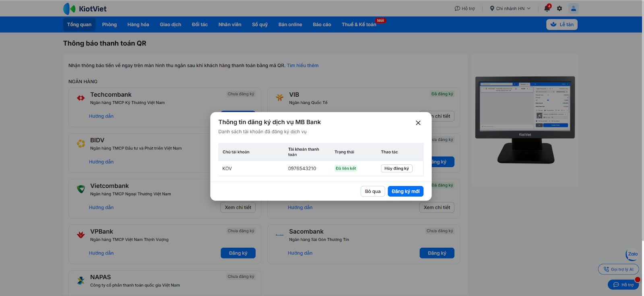644x296 pixels.
Task: Open the Phòng menu
Action: [x=109, y=25]
